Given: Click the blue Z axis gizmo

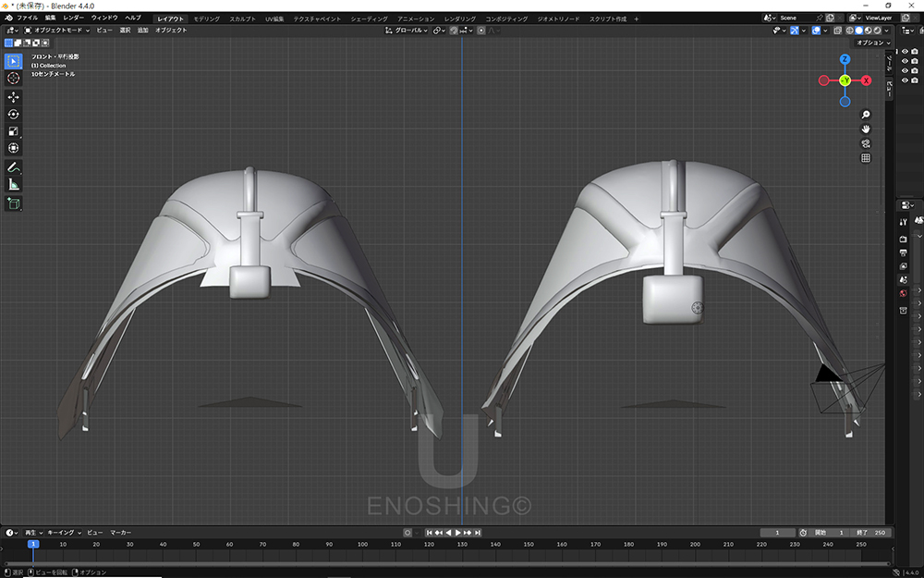Looking at the screenshot, I should pos(845,59).
